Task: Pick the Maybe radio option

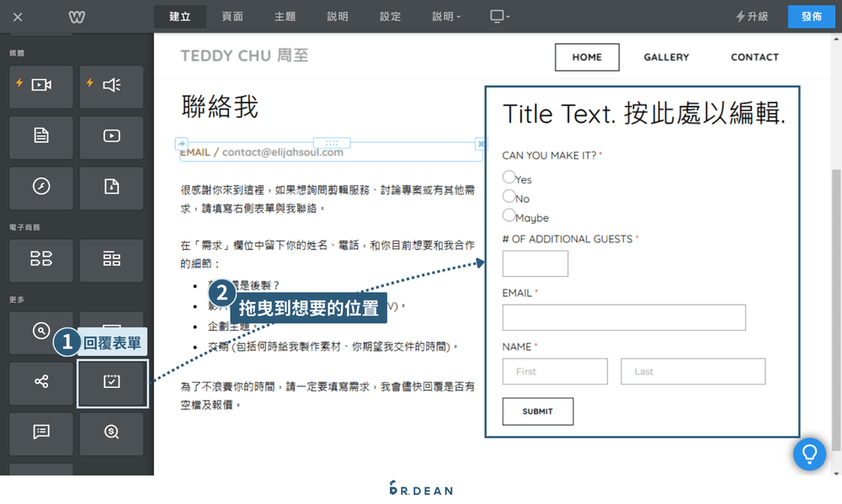Action: (507, 215)
